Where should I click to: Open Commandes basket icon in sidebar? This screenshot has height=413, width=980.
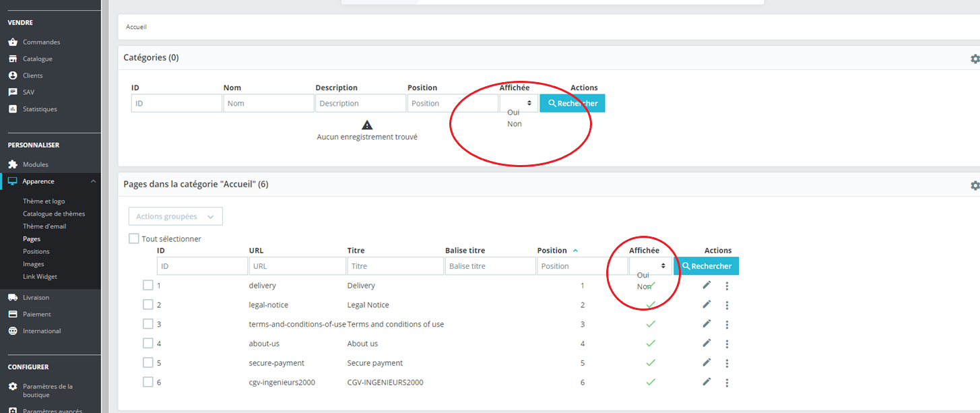click(x=13, y=42)
